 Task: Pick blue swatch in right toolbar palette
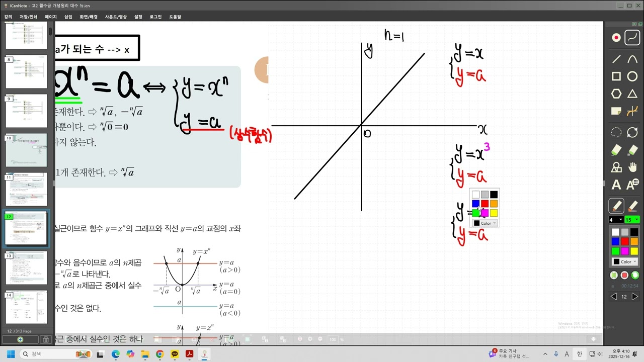click(615, 241)
